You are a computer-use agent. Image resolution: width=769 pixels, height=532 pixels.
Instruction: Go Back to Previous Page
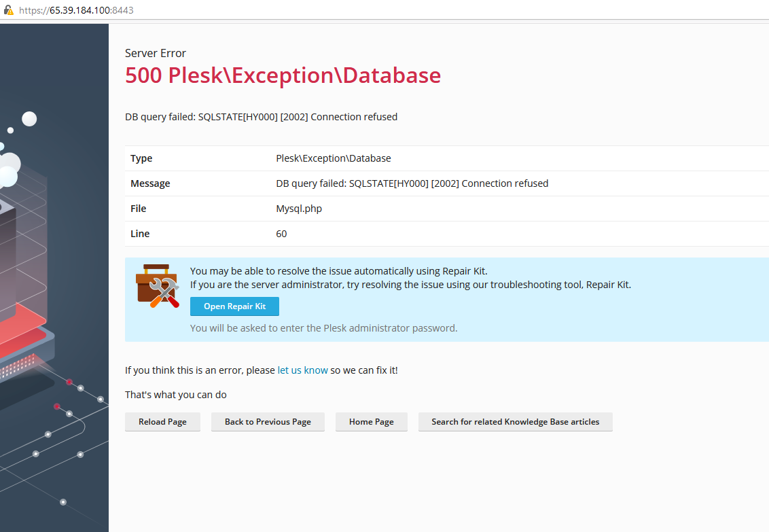[x=268, y=422]
